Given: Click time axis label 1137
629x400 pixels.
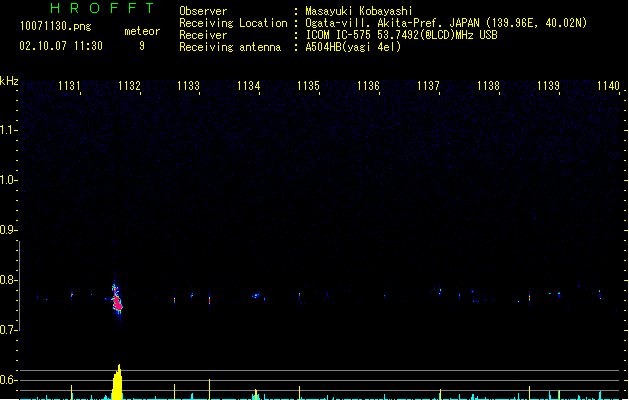Looking at the screenshot, I should tap(428, 86).
